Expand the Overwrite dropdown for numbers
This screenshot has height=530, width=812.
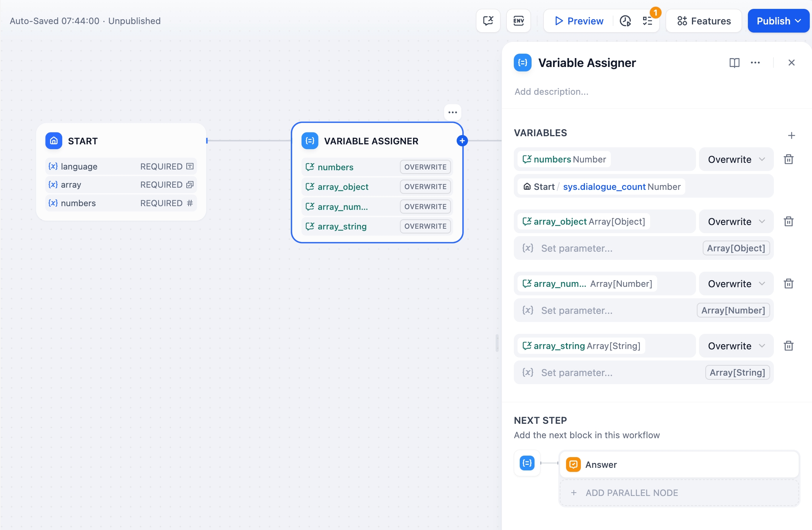click(735, 160)
